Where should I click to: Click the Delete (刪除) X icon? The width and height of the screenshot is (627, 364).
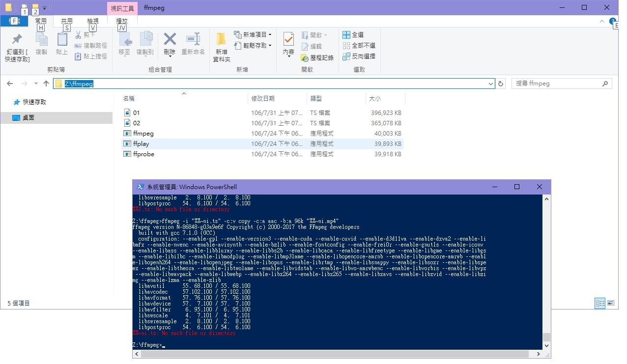tap(170, 39)
